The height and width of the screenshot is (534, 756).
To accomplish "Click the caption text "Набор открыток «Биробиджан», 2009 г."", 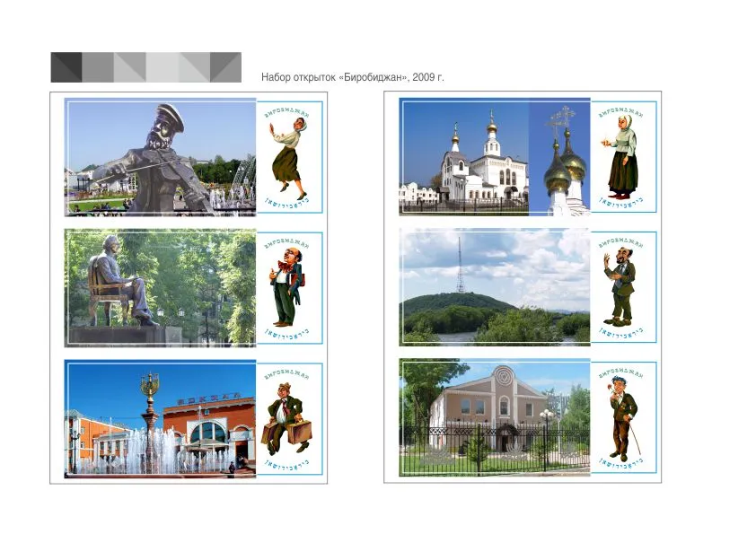I will 353,77.
